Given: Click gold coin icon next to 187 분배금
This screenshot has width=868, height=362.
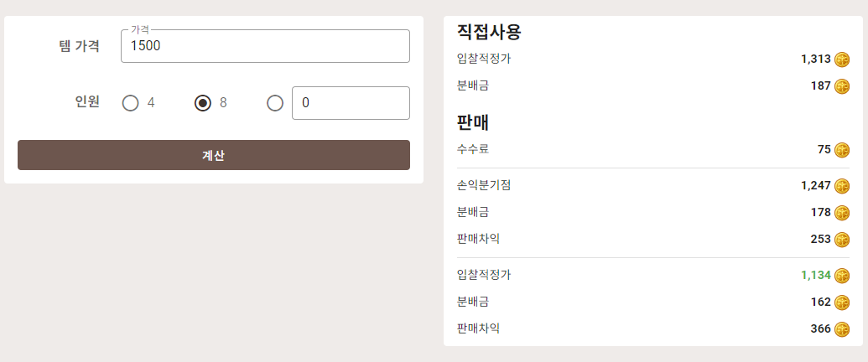Looking at the screenshot, I should point(841,85).
